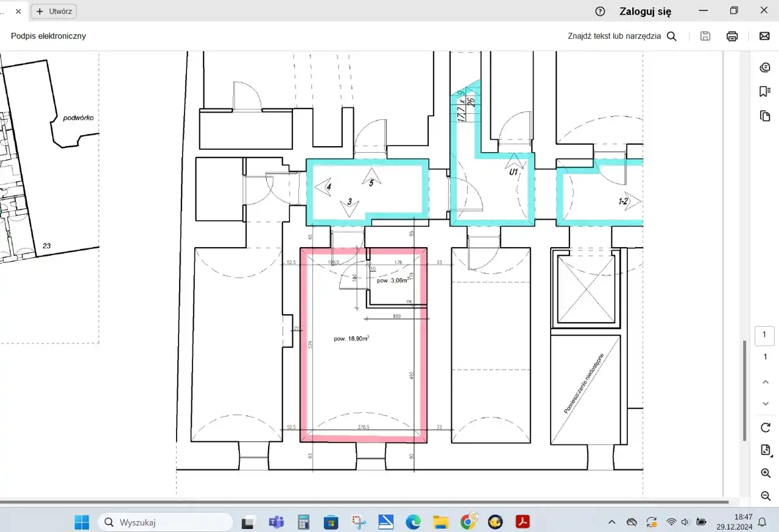Click the vertical scrollbar thumb
779x532 pixels.
(744, 390)
